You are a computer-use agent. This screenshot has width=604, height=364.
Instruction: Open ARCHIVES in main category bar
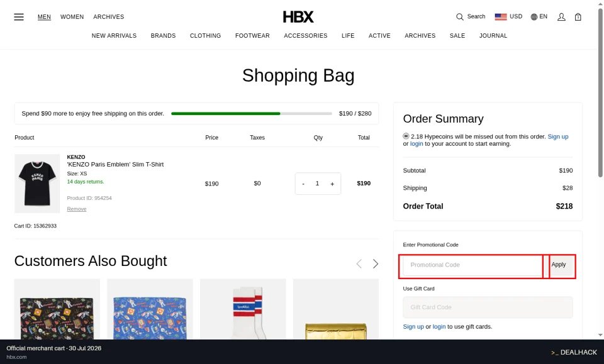420,36
